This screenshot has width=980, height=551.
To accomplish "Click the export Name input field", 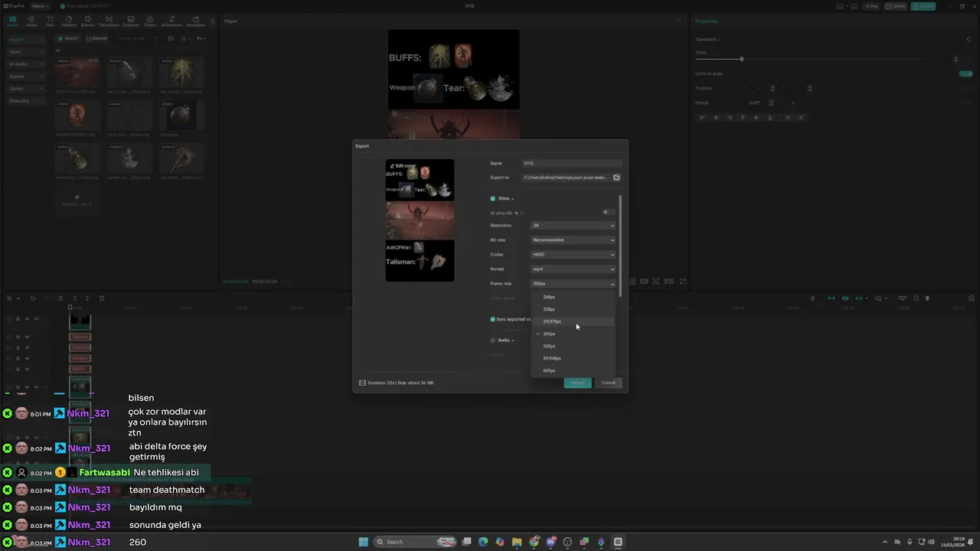I will click(x=571, y=163).
